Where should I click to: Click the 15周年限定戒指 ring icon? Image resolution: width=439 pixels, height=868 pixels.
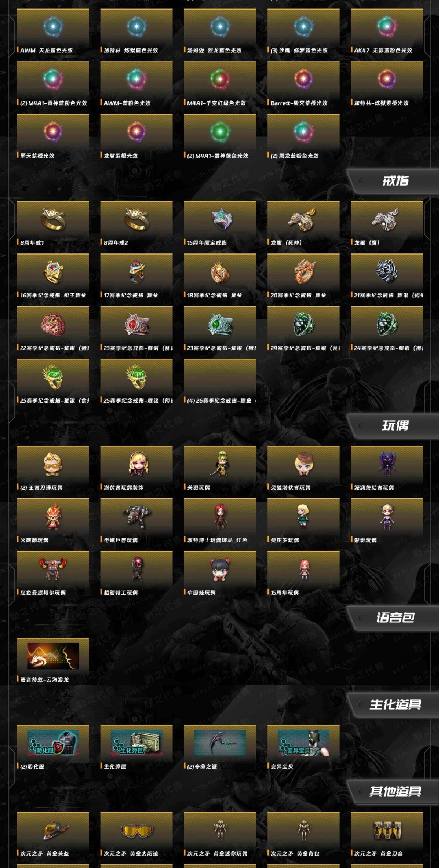click(220, 224)
